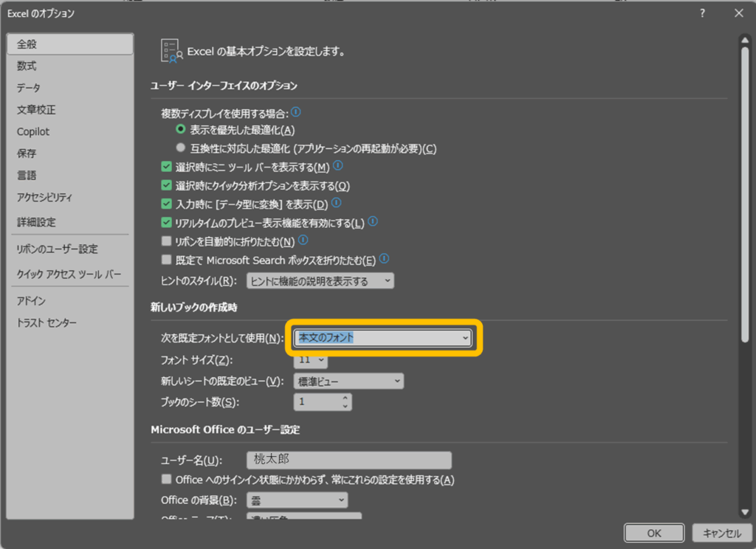Click the scrollbar up arrow
Screen dimensions: 756x549
coord(745,40)
